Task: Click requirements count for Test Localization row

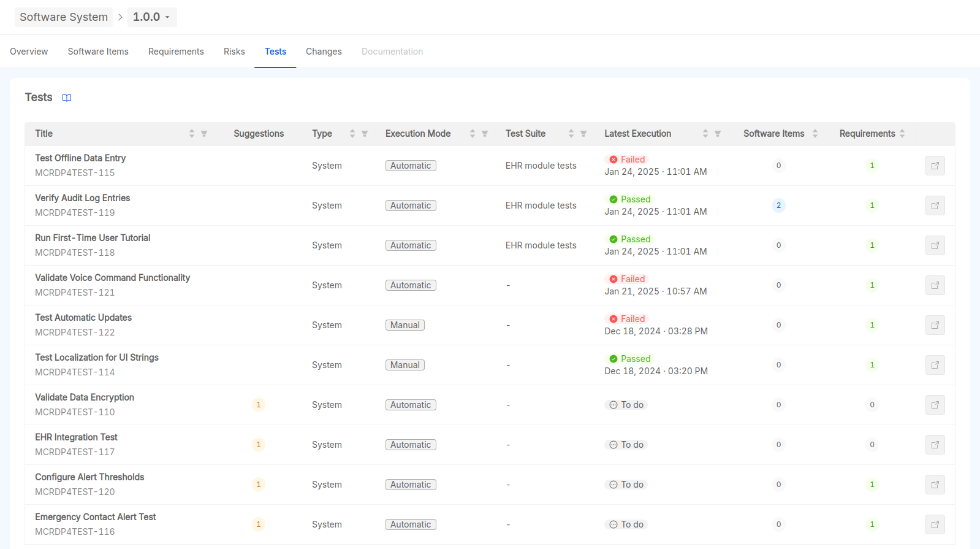Action: (x=872, y=365)
